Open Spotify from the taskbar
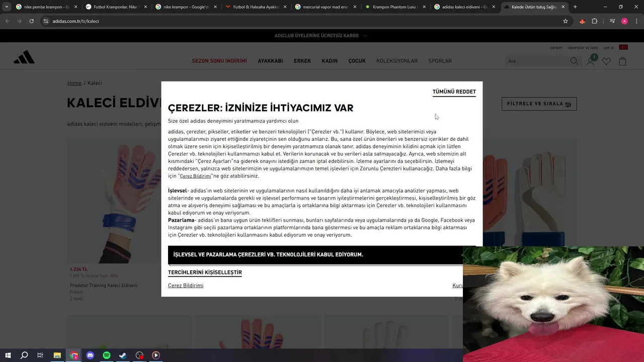 (x=107, y=355)
